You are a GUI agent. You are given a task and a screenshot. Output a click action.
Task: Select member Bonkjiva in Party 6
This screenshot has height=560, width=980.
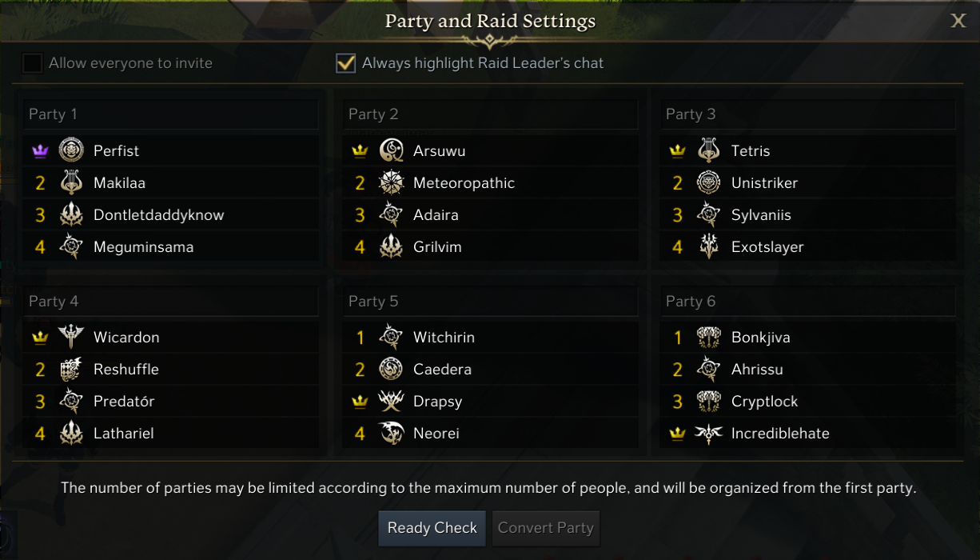coord(760,338)
